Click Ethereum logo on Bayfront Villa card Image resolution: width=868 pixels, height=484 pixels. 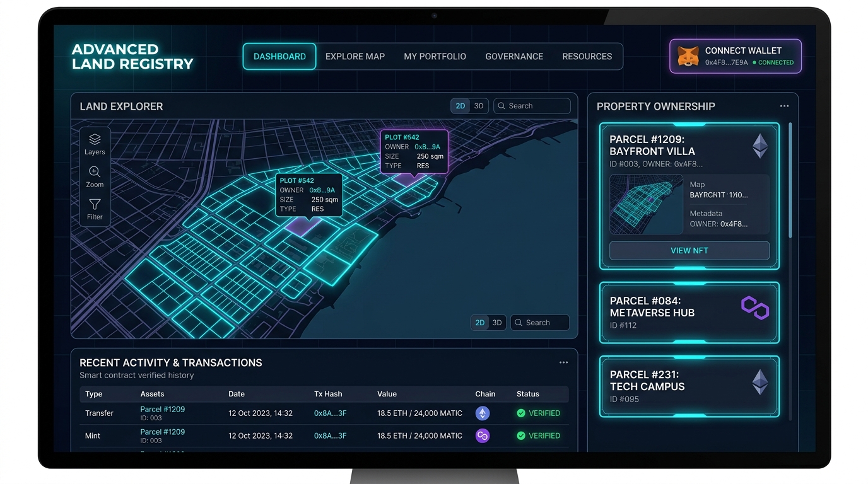pyautogui.click(x=760, y=146)
